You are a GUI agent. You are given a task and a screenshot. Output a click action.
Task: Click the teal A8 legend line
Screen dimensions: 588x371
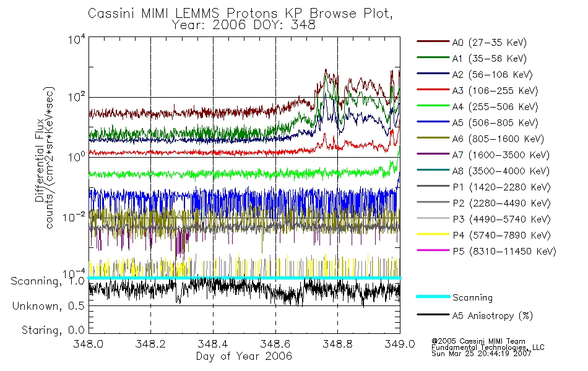coord(433,170)
